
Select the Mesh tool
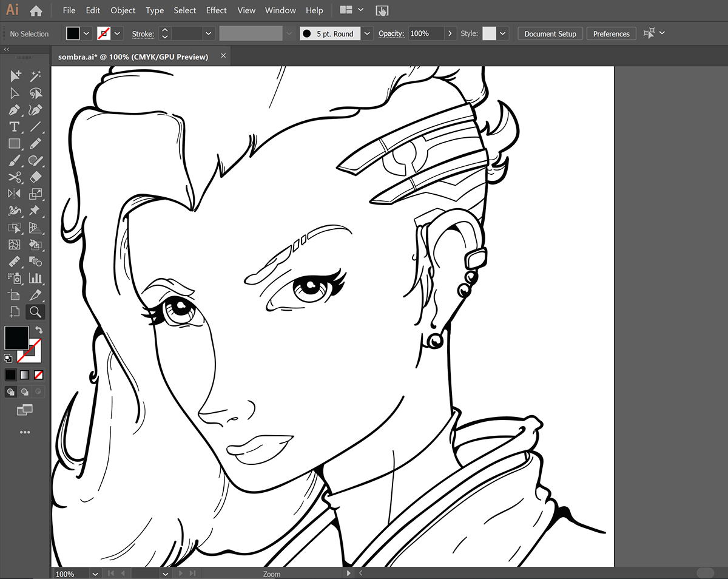click(15, 245)
